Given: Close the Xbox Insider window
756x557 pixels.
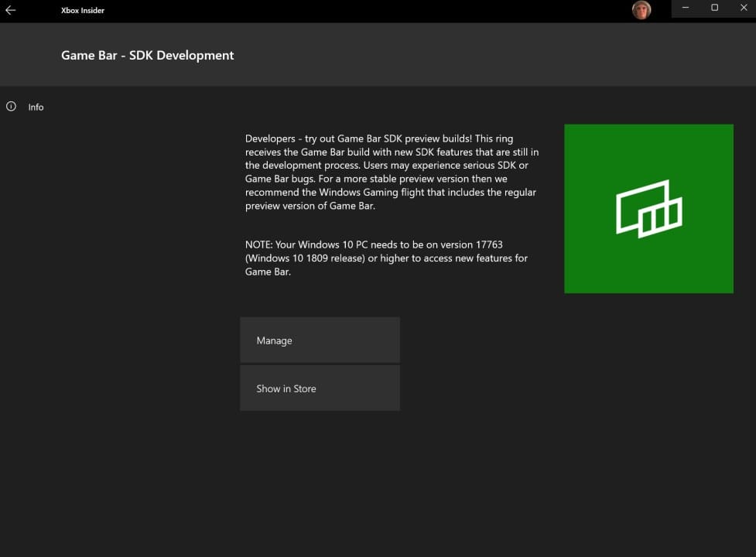Looking at the screenshot, I should (743, 9).
